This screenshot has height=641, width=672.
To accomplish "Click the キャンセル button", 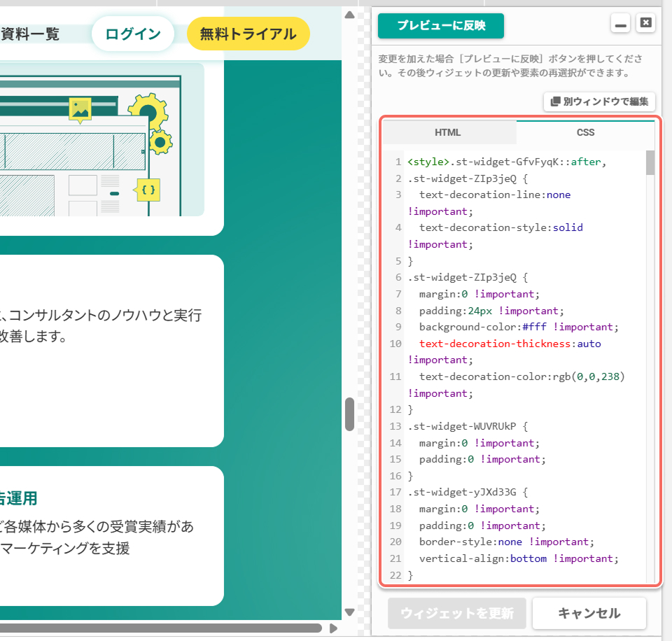I will [589, 613].
